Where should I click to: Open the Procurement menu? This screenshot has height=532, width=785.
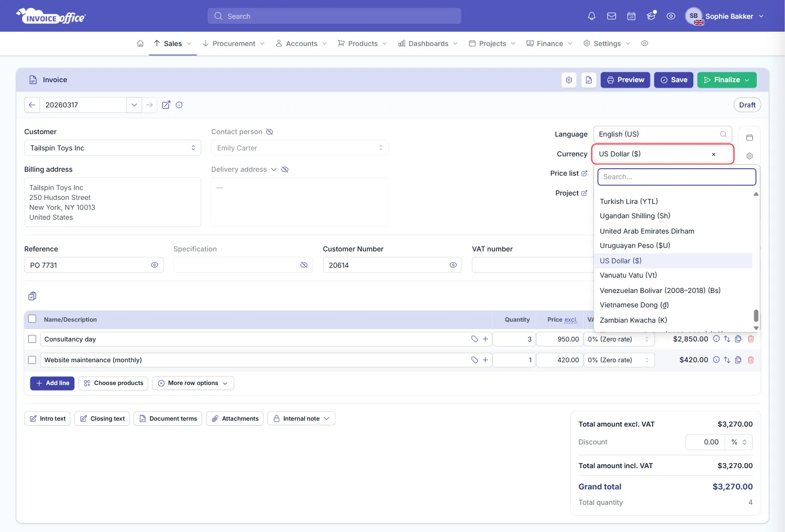234,44
